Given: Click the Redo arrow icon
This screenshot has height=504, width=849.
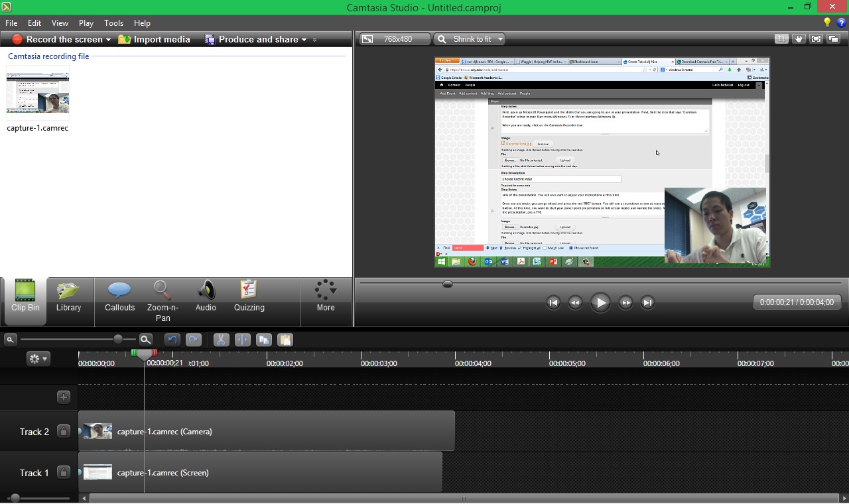Looking at the screenshot, I should point(194,340).
